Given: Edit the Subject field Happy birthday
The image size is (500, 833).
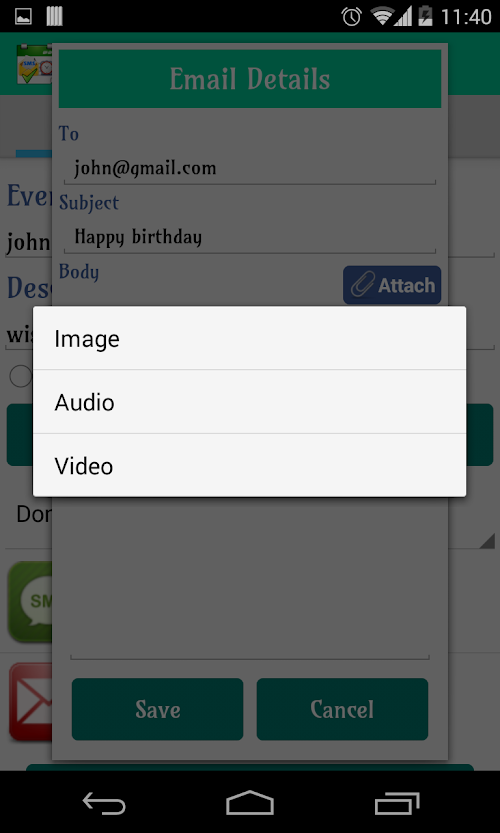Looking at the screenshot, I should pos(250,236).
